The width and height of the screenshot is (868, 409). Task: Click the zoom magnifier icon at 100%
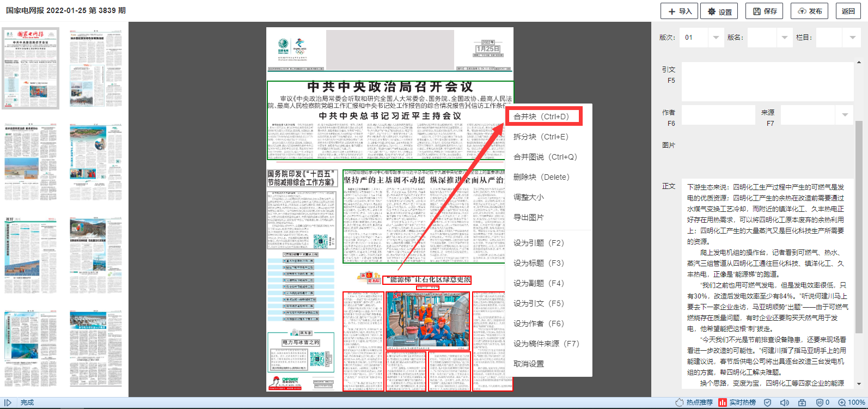point(842,402)
